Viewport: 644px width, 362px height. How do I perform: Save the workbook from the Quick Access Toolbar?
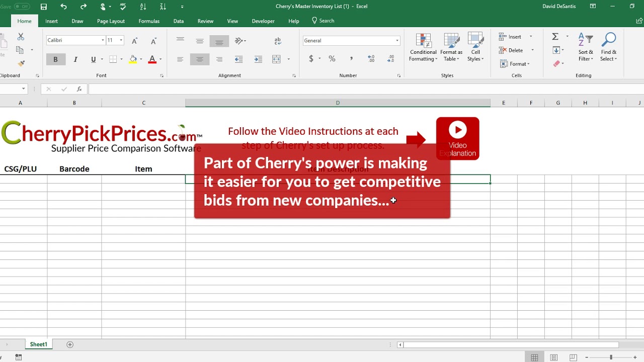44,7
